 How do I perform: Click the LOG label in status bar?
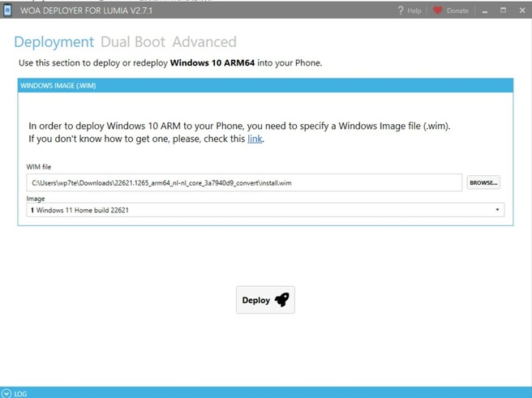[20, 394]
